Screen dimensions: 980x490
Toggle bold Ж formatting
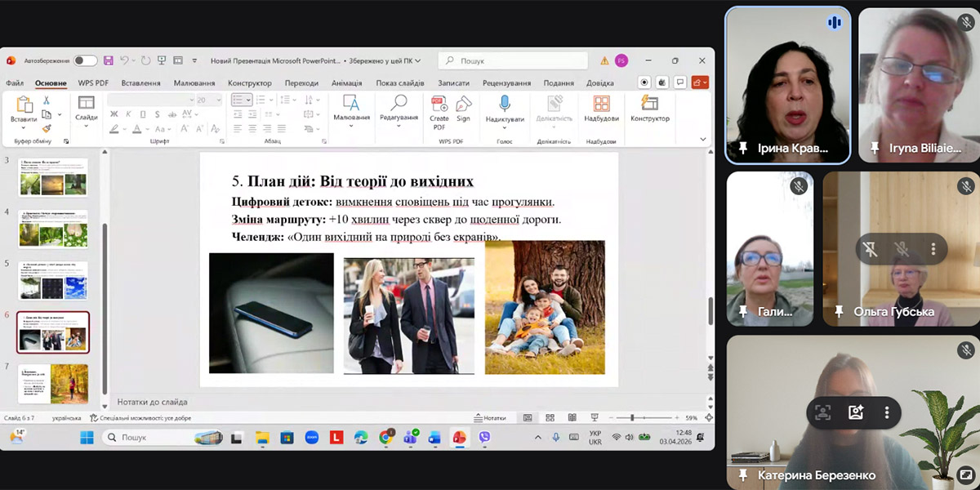coord(114,115)
